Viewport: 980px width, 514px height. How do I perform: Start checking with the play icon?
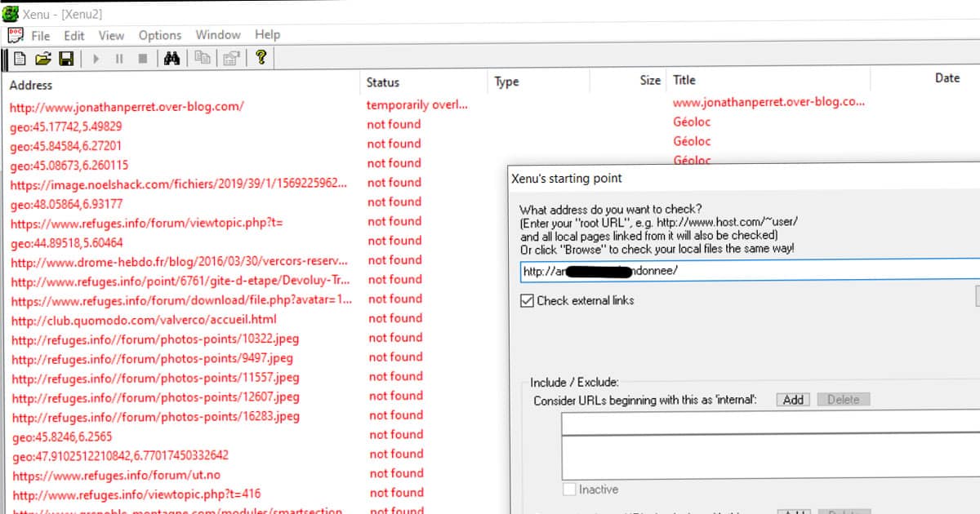click(96, 59)
